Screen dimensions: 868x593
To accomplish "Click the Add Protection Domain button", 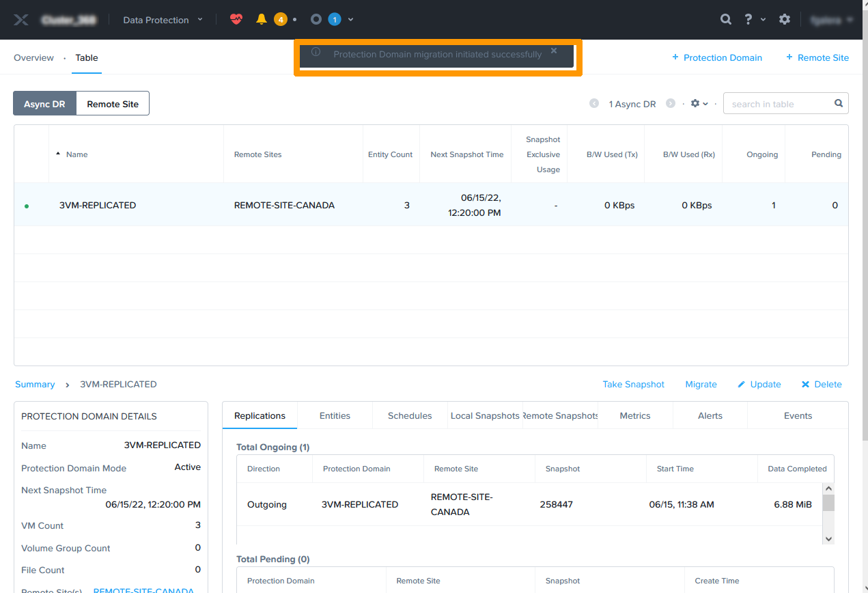I will click(717, 58).
